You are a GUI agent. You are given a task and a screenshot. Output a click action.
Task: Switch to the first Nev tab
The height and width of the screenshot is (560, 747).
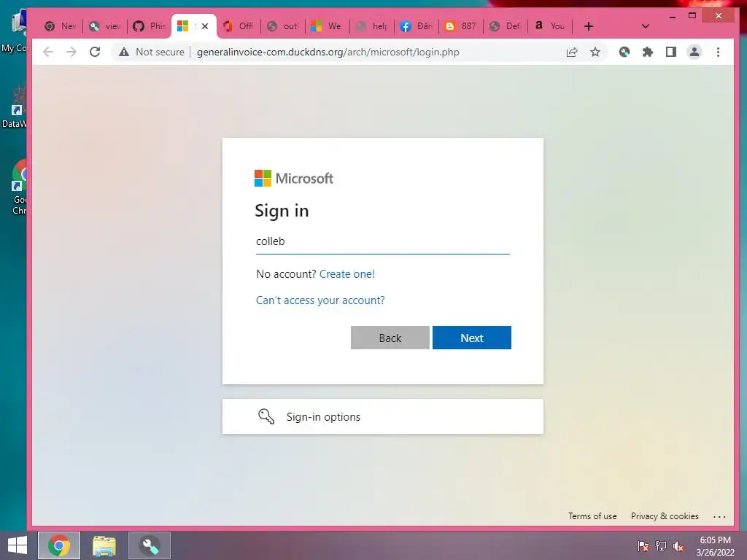pos(60,26)
